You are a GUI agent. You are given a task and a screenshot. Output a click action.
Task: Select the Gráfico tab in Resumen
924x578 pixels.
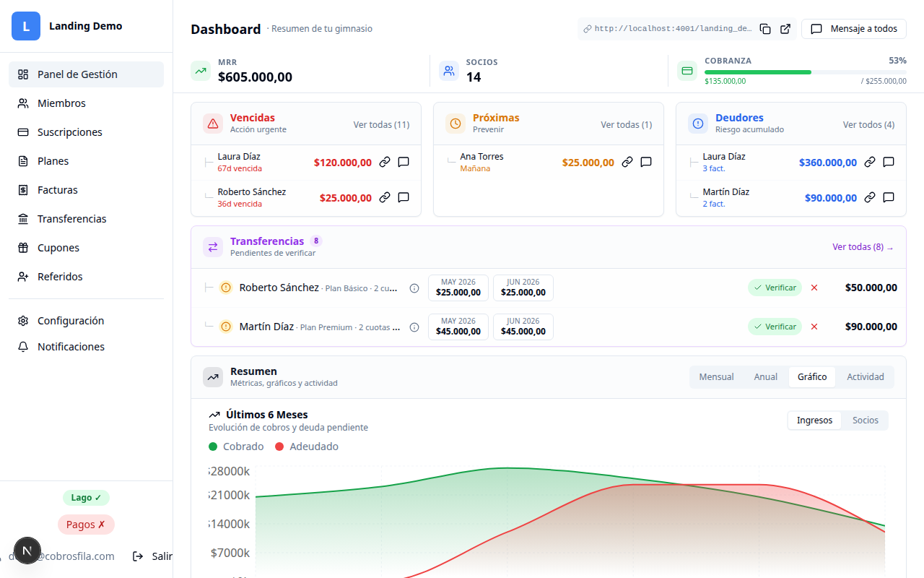812,377
